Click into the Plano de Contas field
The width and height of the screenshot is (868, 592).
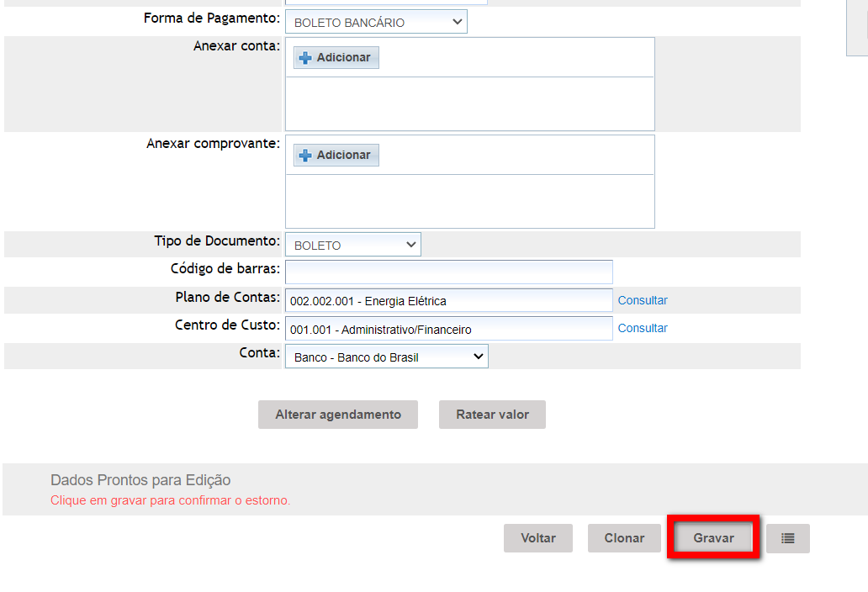(x=448, y=300)
